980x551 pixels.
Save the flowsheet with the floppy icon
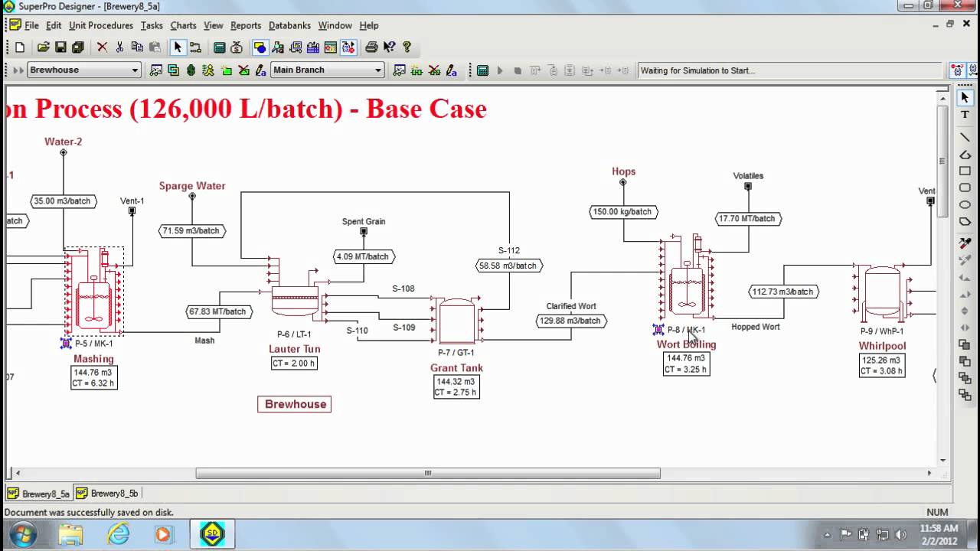[60, 47]
